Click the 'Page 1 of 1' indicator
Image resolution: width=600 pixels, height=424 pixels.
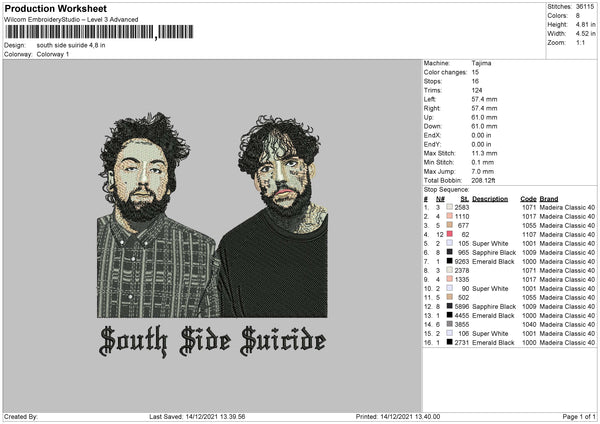[579, 416]
